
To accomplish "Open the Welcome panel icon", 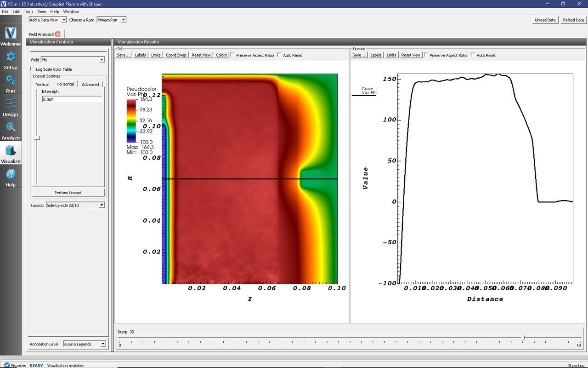I will tap(11, 33).
